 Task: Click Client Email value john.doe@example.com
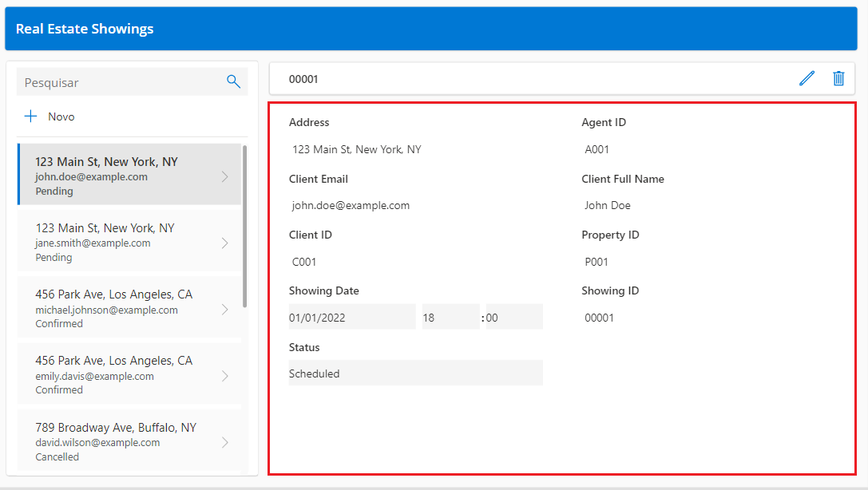click(x=351, y=205)
